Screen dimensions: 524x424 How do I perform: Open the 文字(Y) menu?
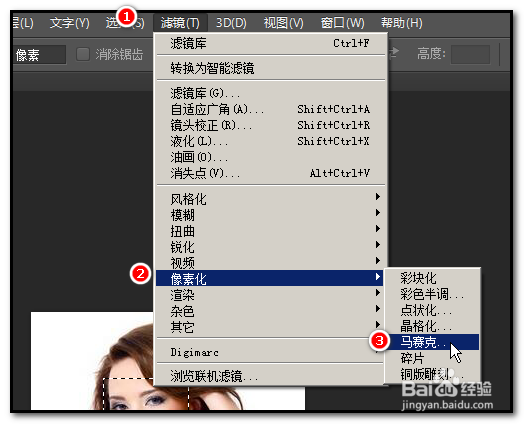[x=70, y=23]
